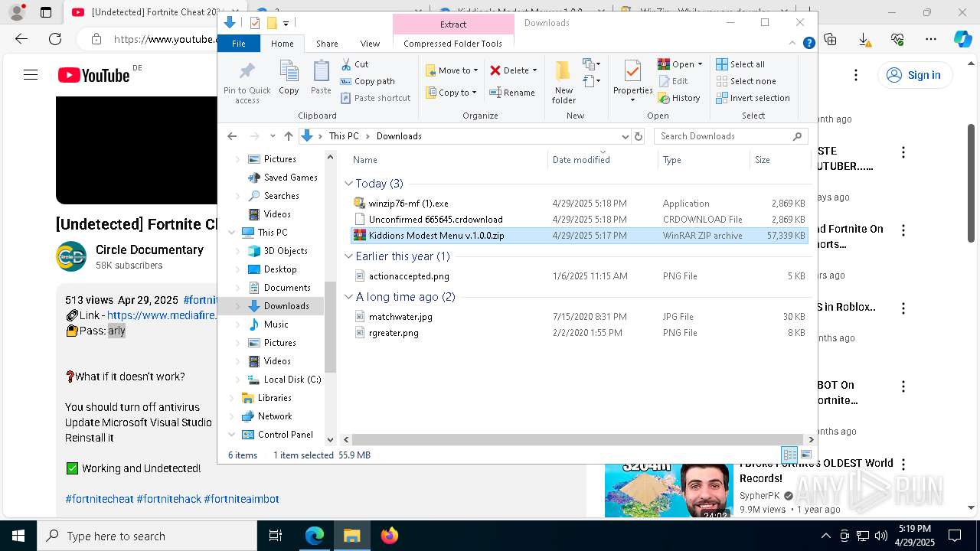Click Pin to Quick access icon
980x551 pixels.
point(247,82)
